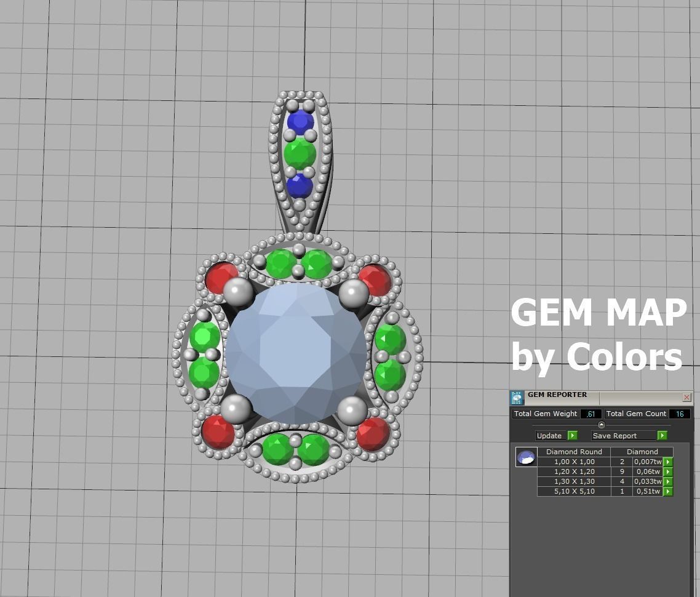Click the quantity '4' cell
Screen dimensions: 700x597
(x=622, y=481)
